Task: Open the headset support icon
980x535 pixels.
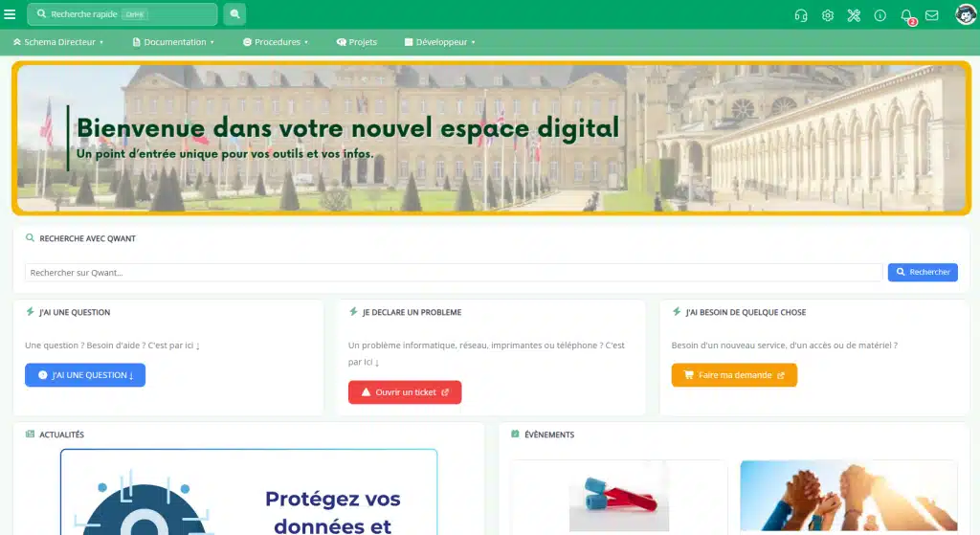Action: (x=801, y=15)
